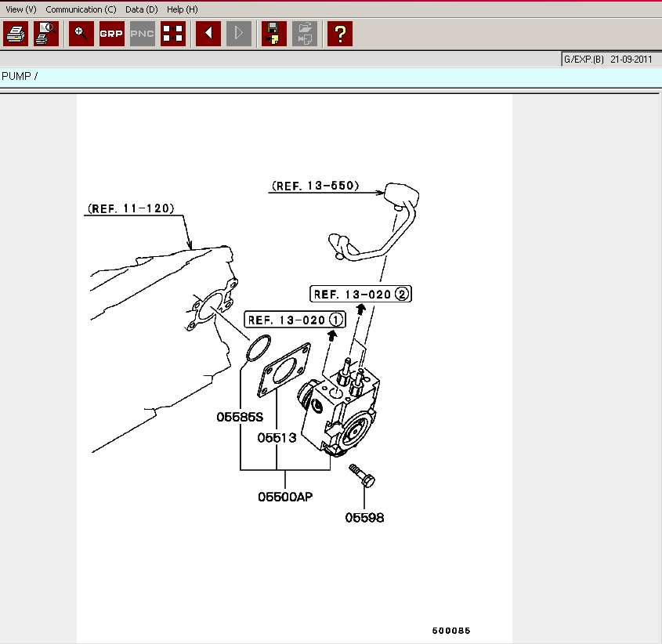The height and width of the screenshot is (644, 662).
Task: Select the 05585S O-ring part label
Action: click(x=239, y=418)
